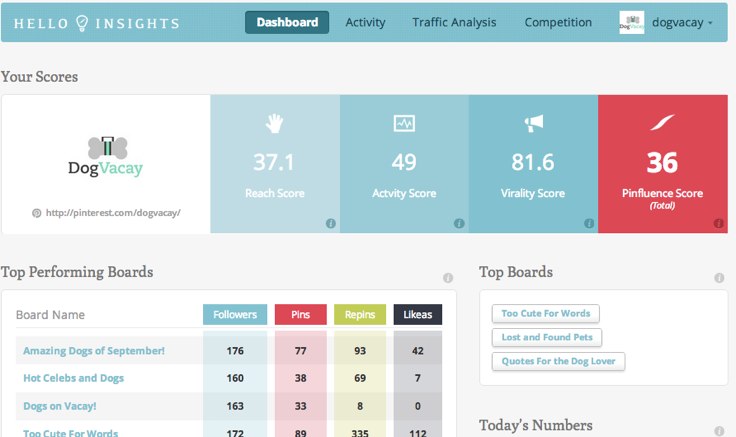The height and width of the screenshot is (437, 736).
Task: Click the hand icon on Reach Score
Action: point(275,123)
